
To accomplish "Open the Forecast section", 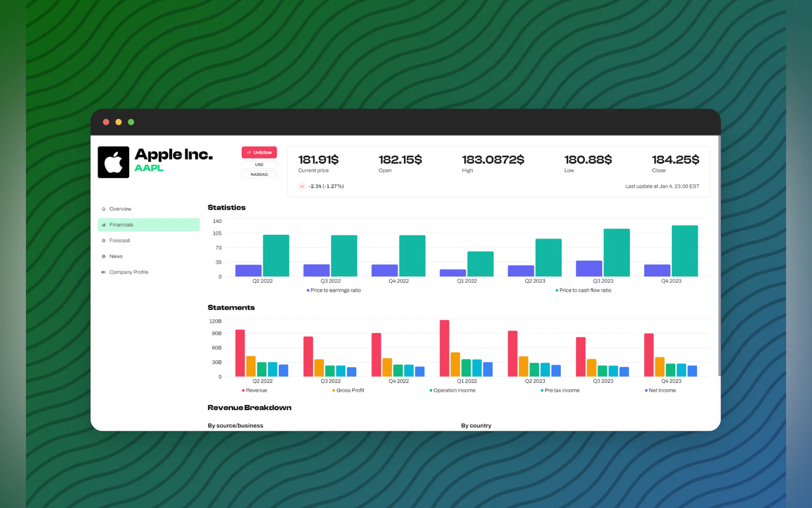I will coord(120,241).
